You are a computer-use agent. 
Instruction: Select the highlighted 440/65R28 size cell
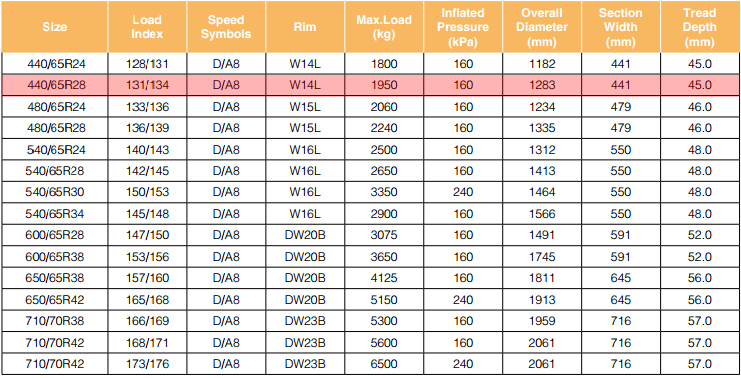click(54, 85)
